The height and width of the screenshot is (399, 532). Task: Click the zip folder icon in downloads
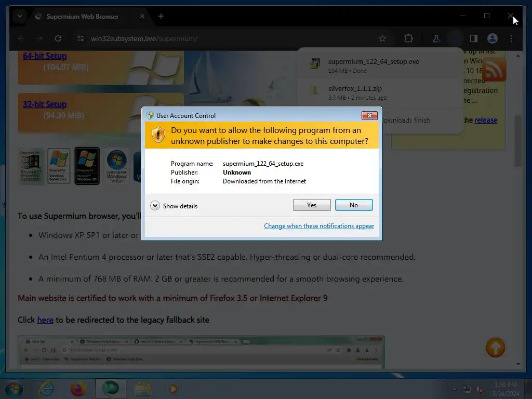tap(315, 90)
